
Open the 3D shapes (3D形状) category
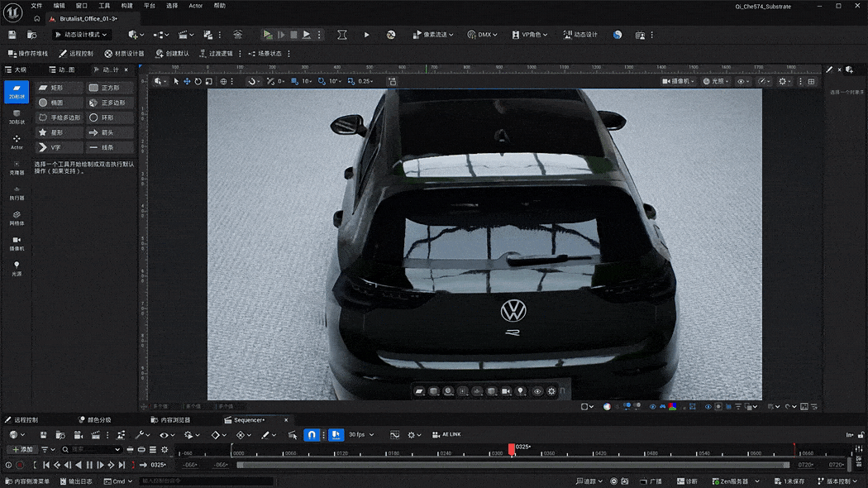point(17,117)
